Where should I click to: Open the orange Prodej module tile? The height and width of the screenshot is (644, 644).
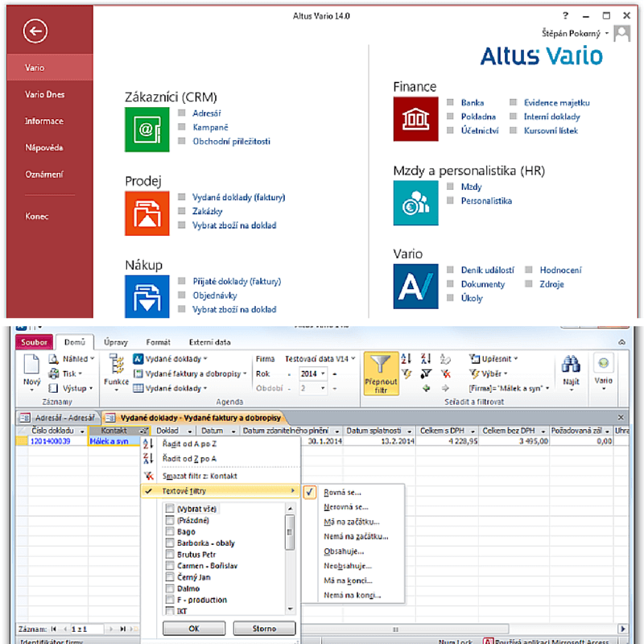point(147,213)
